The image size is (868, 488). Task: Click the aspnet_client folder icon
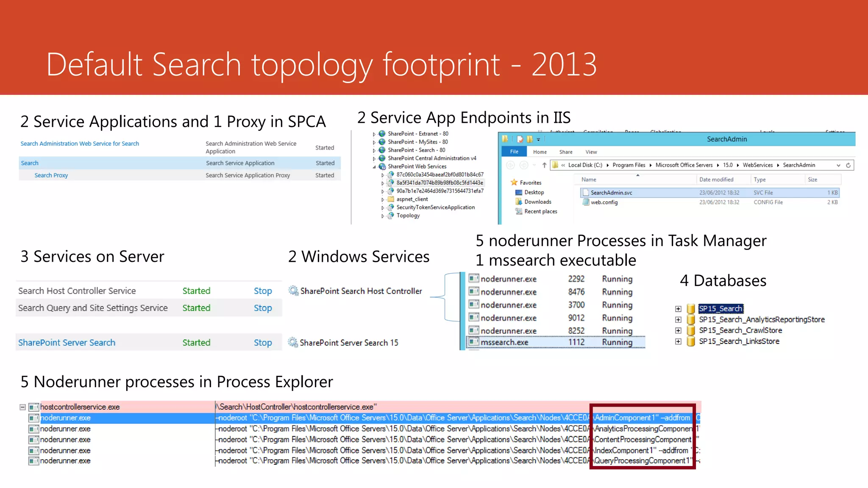point(391,199)
